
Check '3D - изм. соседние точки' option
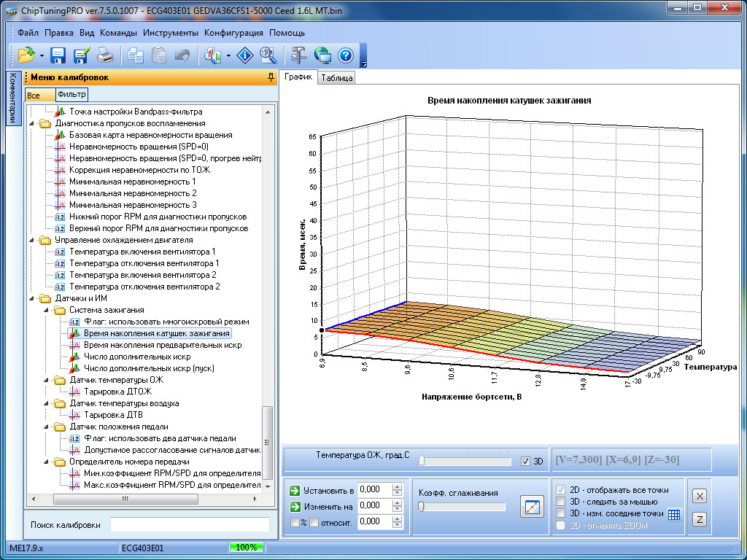(560, 513)
